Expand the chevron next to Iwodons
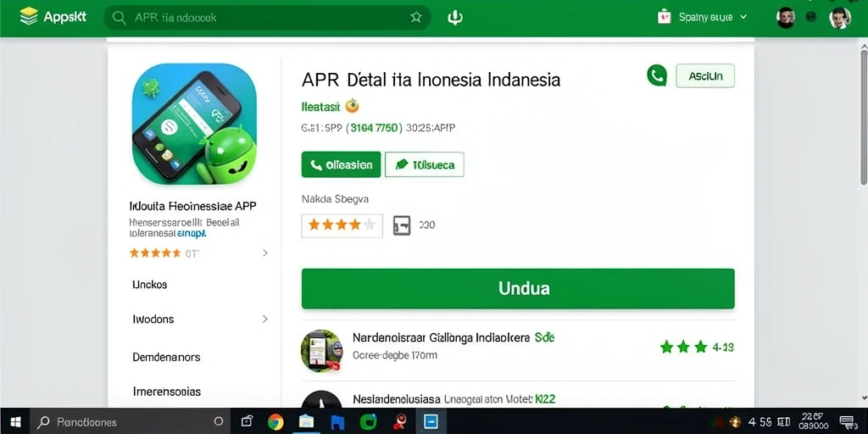The width and height of the screenshot is (868, 434). coord(265,319)
